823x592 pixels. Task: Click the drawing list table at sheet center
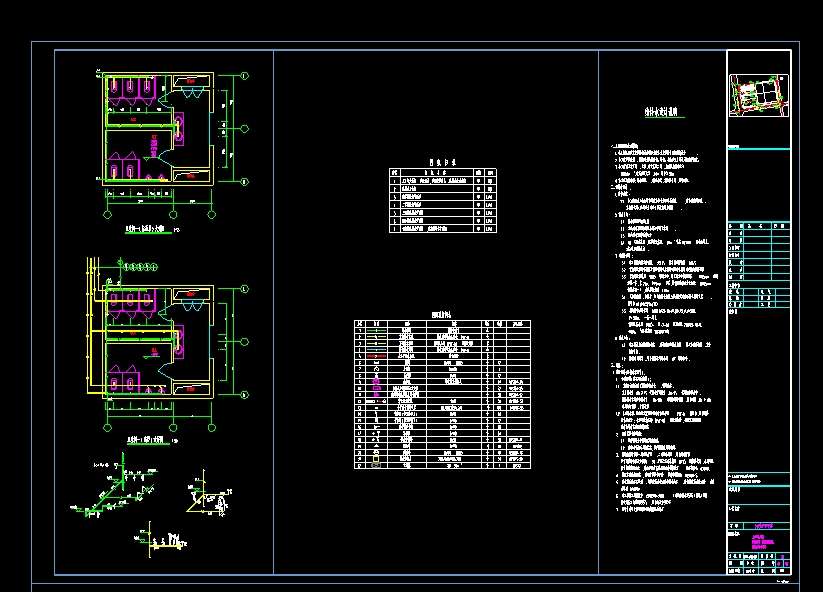click(x=442, y=200)
